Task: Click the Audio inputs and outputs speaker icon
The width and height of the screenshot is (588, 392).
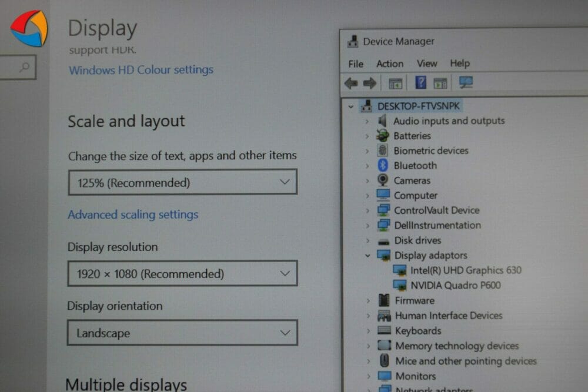Action: coord(382,120)
